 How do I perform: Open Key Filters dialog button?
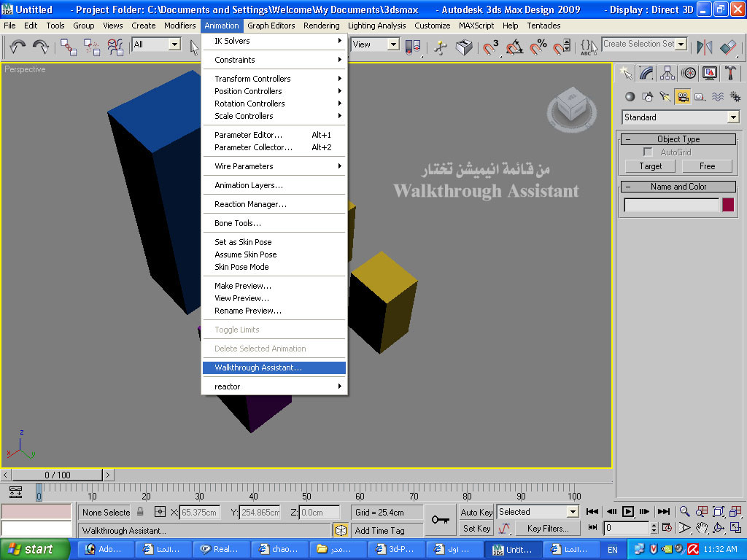(548, 529)
